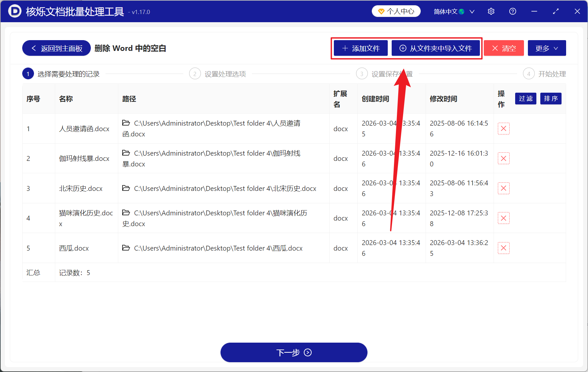This screenshot has width=588, height=372.
Task: Remove the 猫咪演化历史.docx entry
Action: coord(503,218)
